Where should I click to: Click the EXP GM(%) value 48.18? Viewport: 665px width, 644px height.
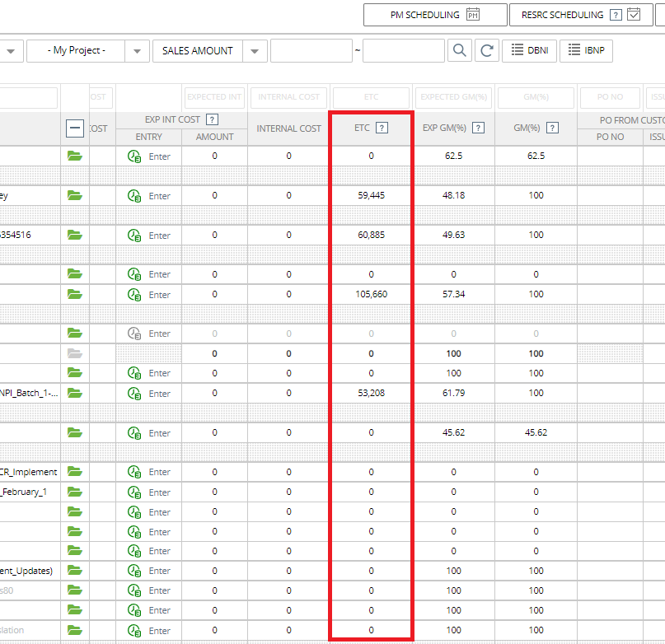click(453, 195)
